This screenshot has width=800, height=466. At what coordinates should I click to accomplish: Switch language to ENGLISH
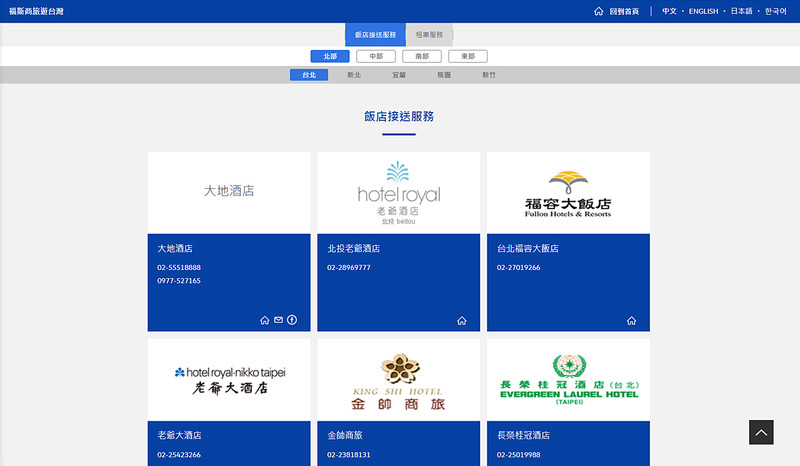pos(703,11)
